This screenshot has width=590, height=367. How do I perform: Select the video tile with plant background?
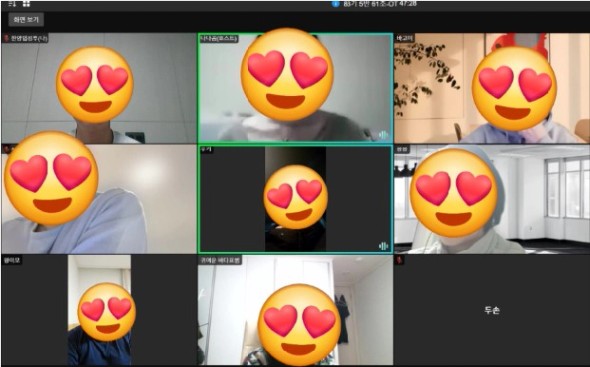pos(492,88)
